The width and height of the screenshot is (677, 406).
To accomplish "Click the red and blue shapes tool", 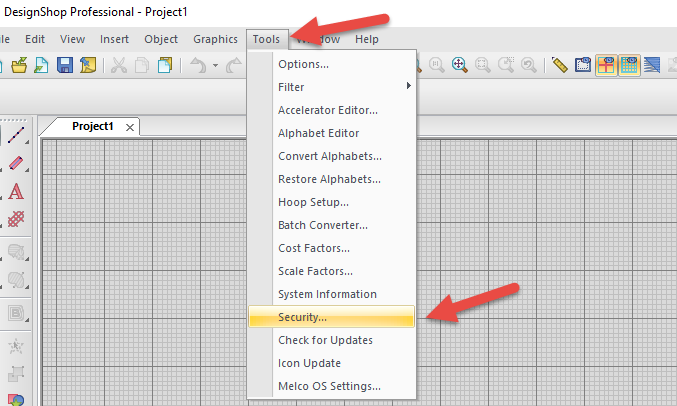I will 16,400.
